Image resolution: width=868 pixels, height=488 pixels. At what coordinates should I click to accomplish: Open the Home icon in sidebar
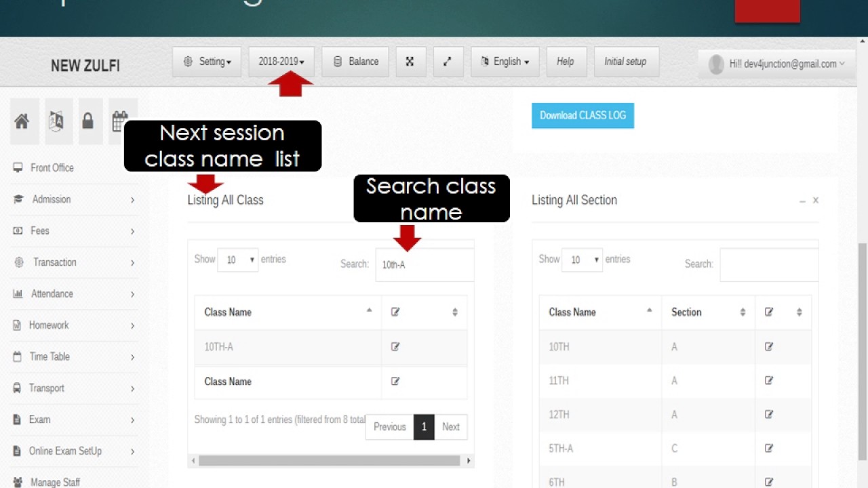(x=22, y=121)
